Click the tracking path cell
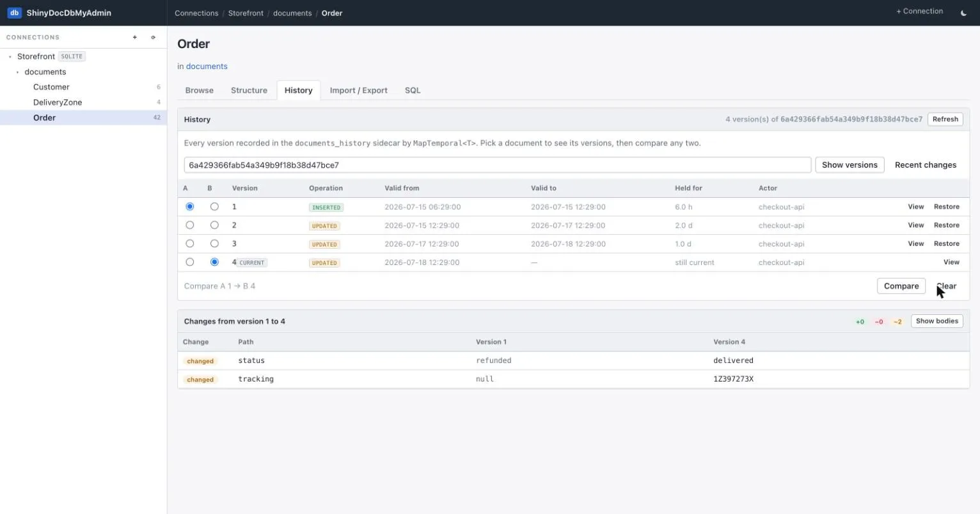Viewport: 980px width, 514px height. click(x=256, y=379)
